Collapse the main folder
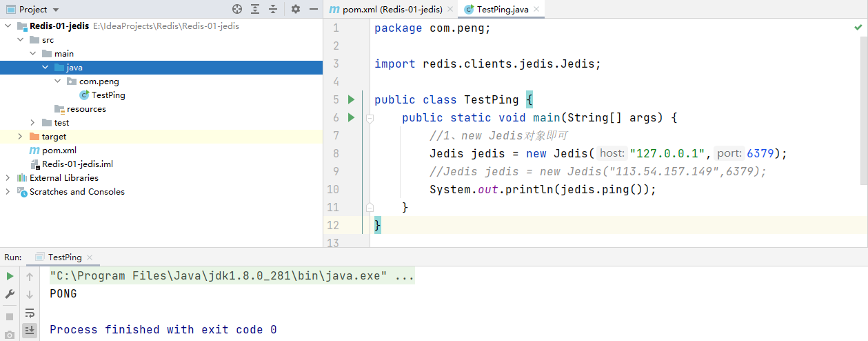868x341 pixels. 32,53
